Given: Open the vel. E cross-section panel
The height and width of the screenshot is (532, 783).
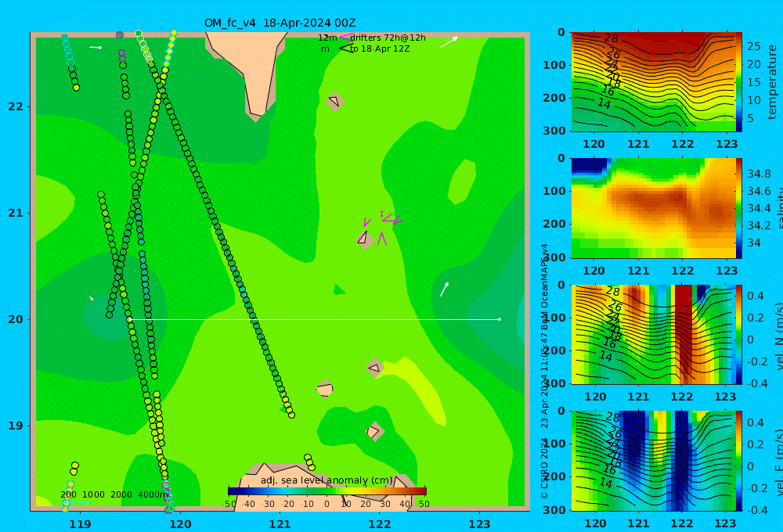Looking at the screenshot, I should click(x=653, y=461).
